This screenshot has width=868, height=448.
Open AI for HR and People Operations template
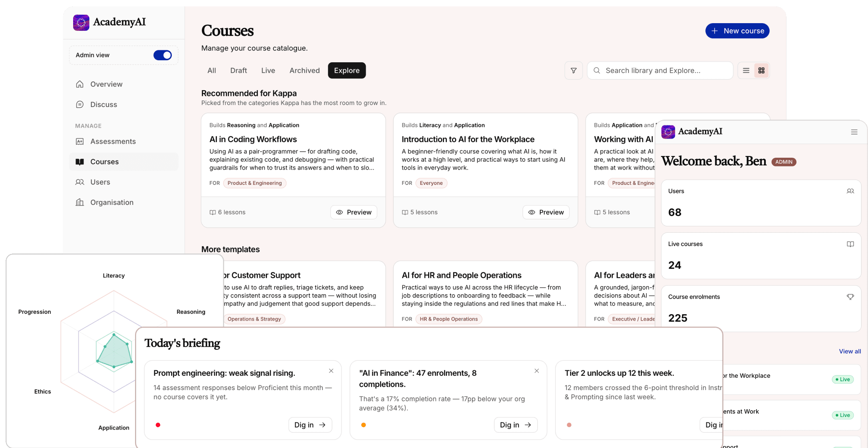point(462,275)
